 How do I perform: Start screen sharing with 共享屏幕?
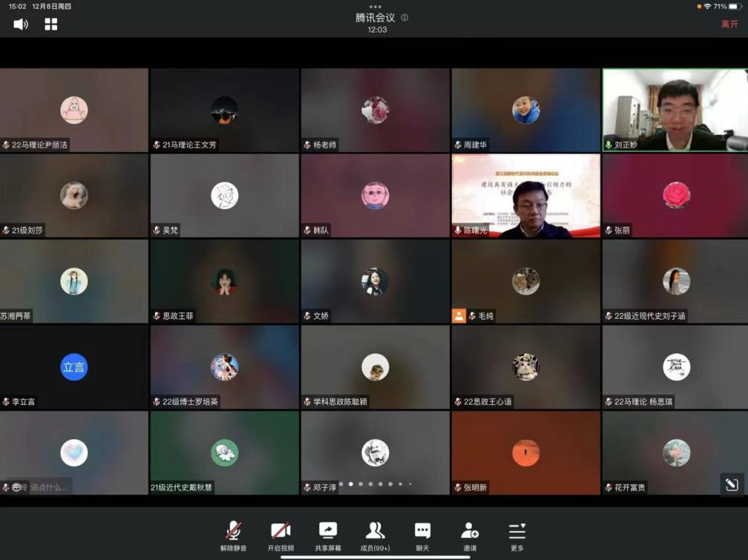[328, 536]
